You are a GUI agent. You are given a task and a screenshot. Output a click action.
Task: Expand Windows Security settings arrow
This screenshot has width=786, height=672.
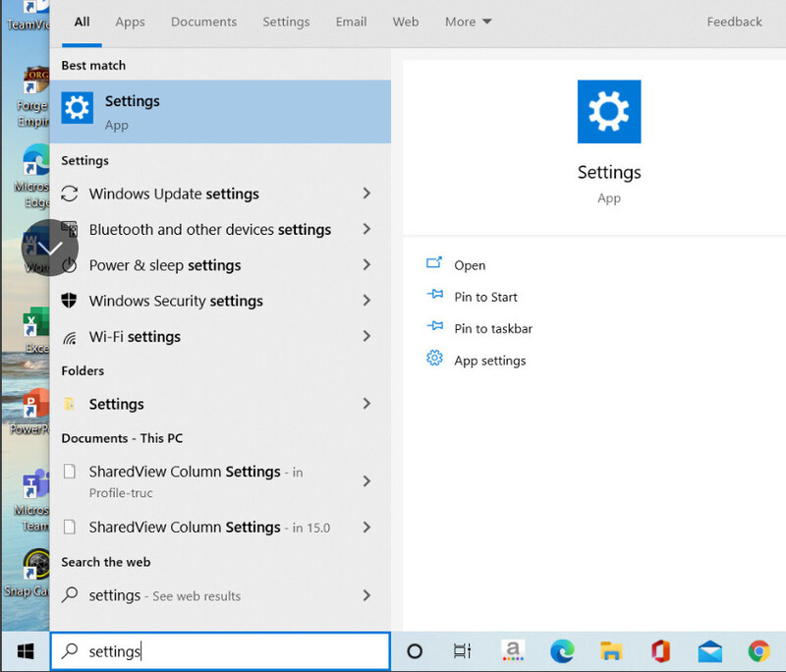tap(366, 301)
